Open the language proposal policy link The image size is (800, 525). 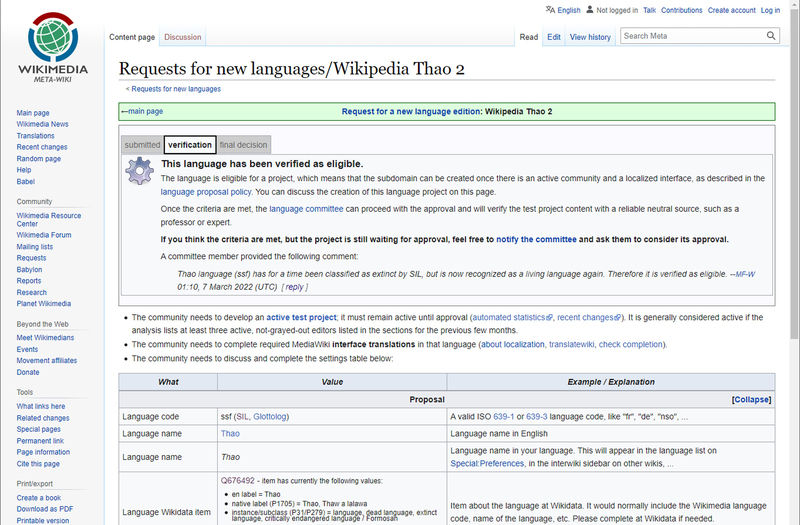(206, 192)
